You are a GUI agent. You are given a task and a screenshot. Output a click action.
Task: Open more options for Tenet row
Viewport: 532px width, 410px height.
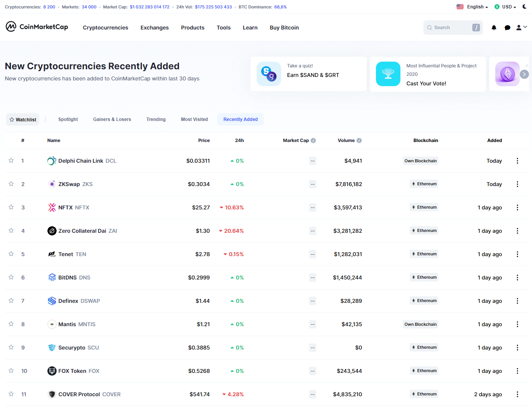pos(517,254)
